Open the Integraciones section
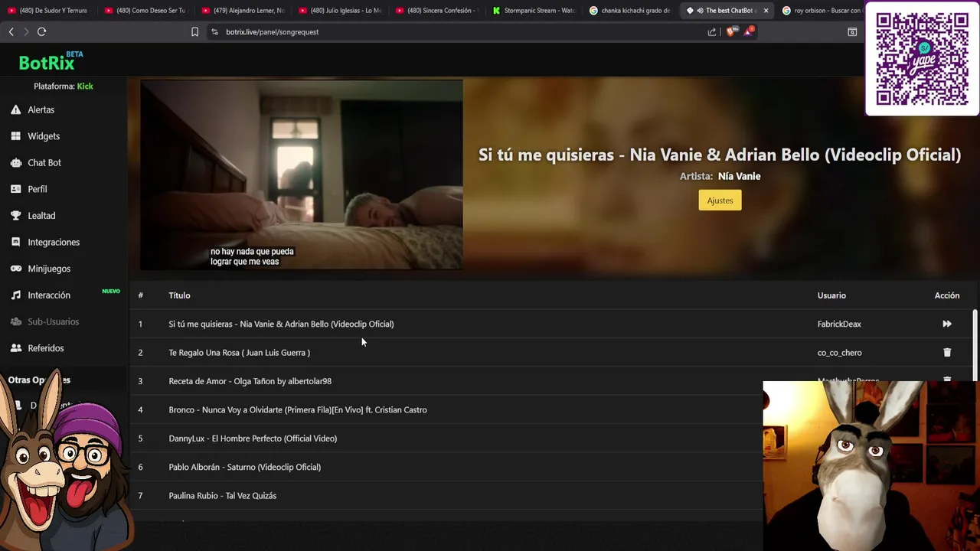 (54, 242)
